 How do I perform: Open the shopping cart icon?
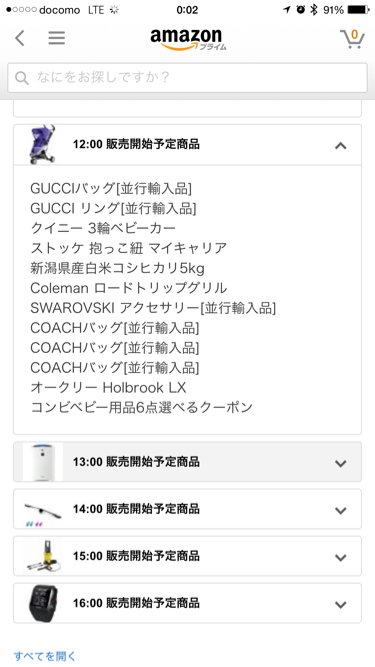click(352, 39)
